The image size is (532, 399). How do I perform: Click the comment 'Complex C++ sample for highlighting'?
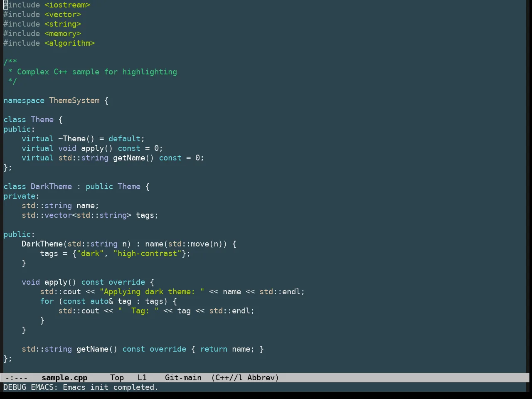pyautogui.click(x=97, y=72)
